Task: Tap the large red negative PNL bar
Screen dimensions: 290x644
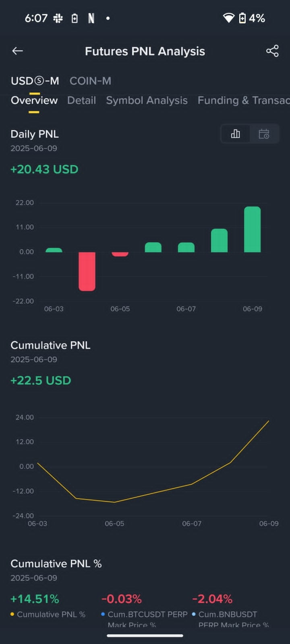Action: pyautogui.click(x=87, y=271)
